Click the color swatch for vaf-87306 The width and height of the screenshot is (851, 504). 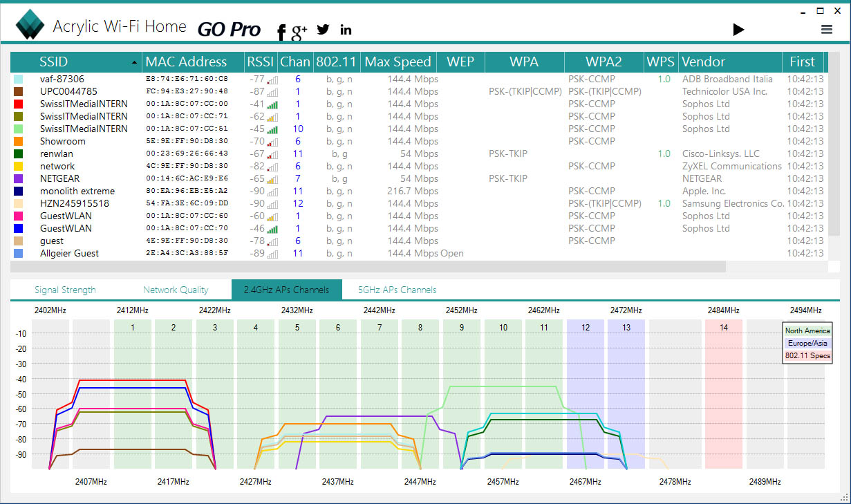18,80
